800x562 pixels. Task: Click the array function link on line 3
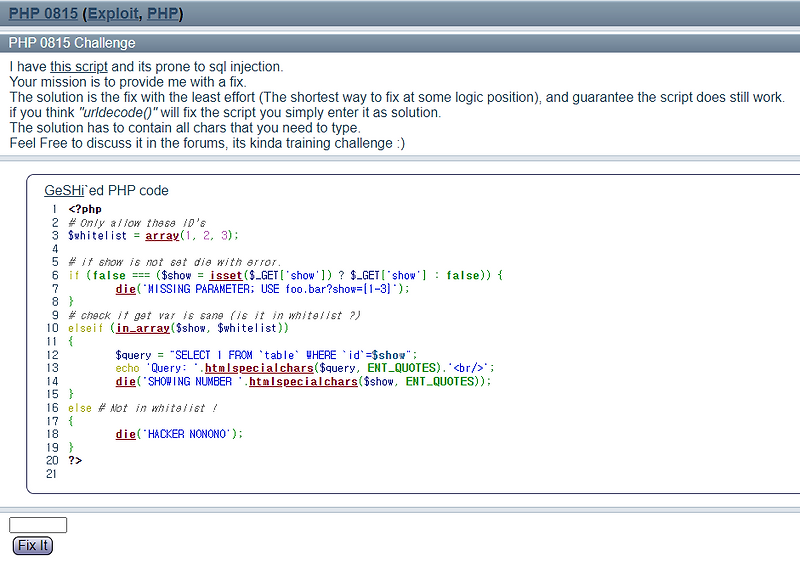[x=162, y=236]
